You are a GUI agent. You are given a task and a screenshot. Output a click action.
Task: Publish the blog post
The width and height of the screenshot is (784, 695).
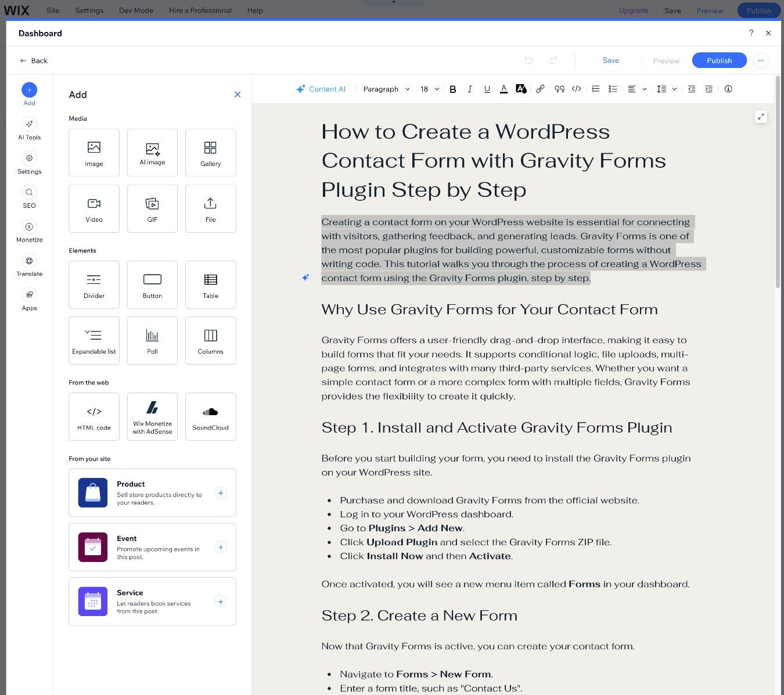point(719,60)
